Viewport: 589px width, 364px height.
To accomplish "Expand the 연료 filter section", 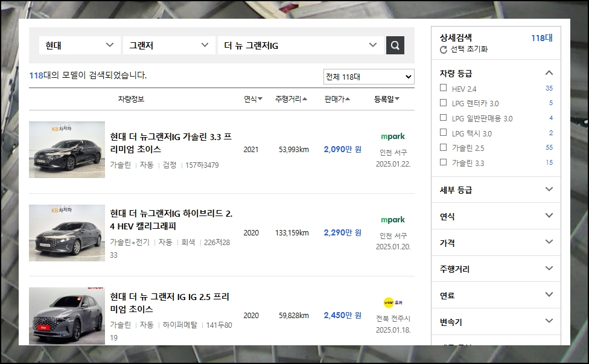I will point(496,295).
